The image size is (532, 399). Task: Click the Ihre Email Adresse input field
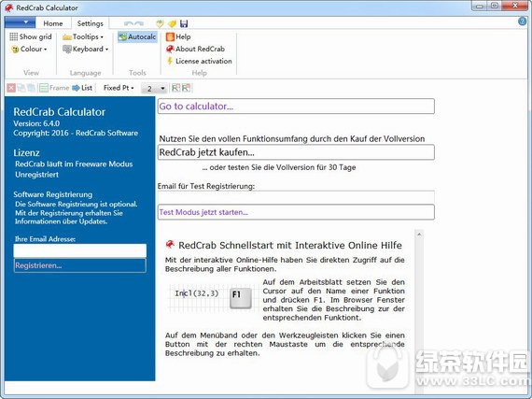(x=80, y=250)
